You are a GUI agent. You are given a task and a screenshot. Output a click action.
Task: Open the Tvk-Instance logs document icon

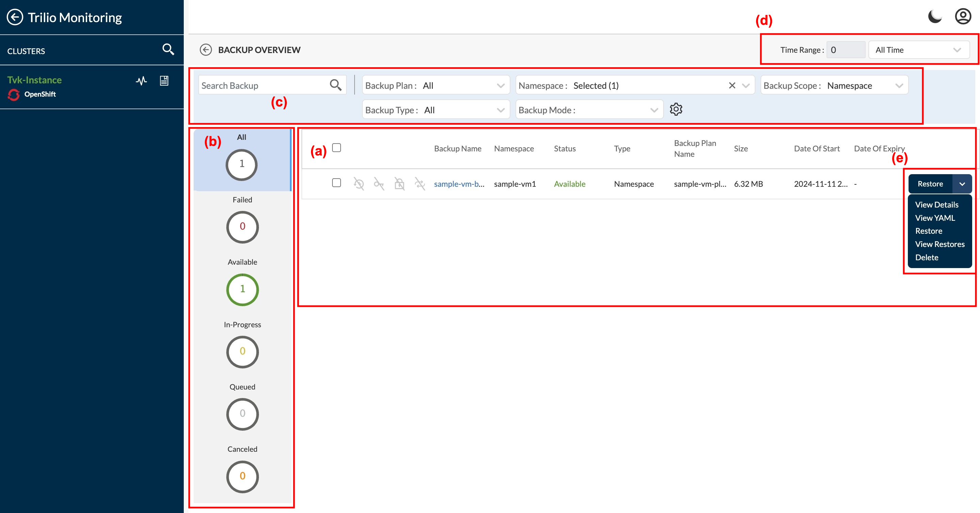coord(164,81)
